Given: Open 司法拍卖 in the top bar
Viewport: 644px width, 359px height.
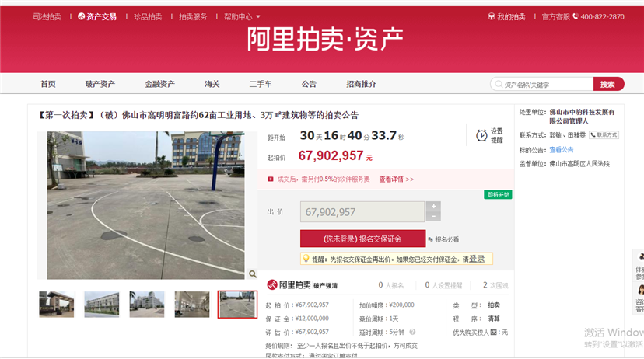Looking at the screenshot, I should (47, 17).
